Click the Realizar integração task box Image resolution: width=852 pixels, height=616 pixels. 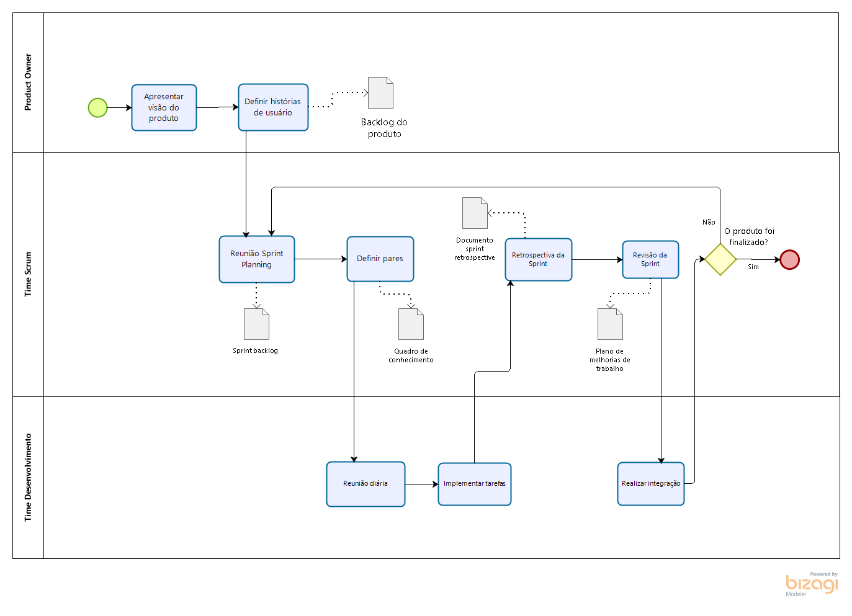tap(651, 484)
